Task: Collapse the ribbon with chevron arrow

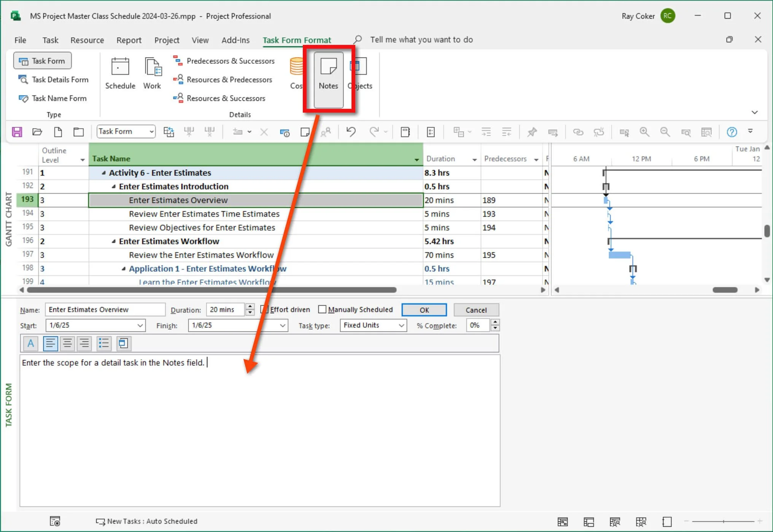Action: point(755,112)
